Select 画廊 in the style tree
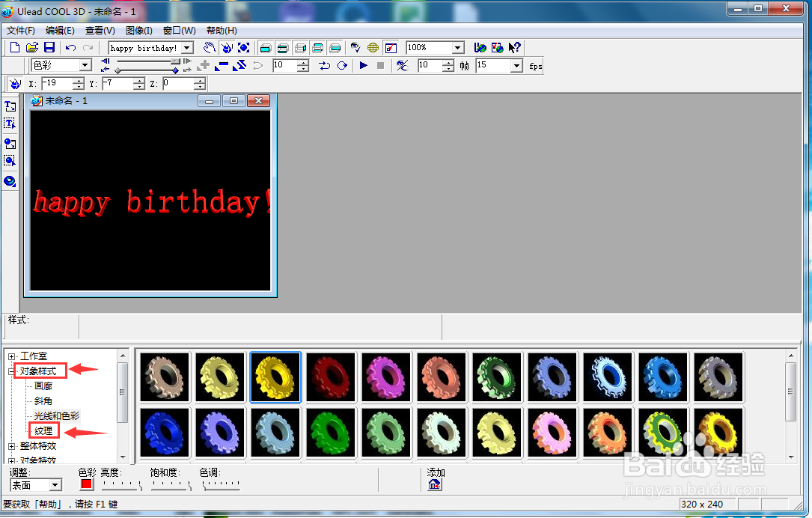Image resolution: width=812 pixels, height=518 pixels. (x=43, y=386)
